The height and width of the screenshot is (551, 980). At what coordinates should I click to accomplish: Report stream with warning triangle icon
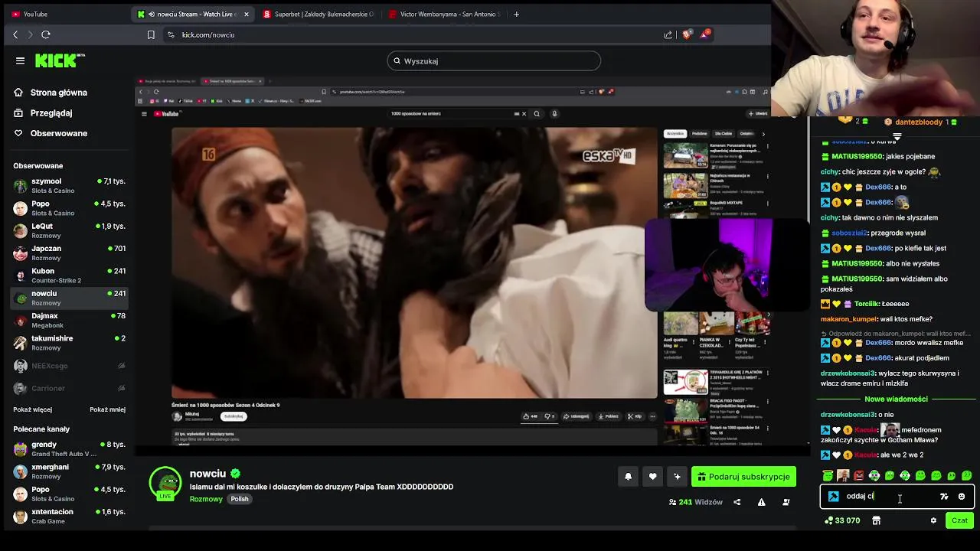pyautogui.click(x=761, y=502)
